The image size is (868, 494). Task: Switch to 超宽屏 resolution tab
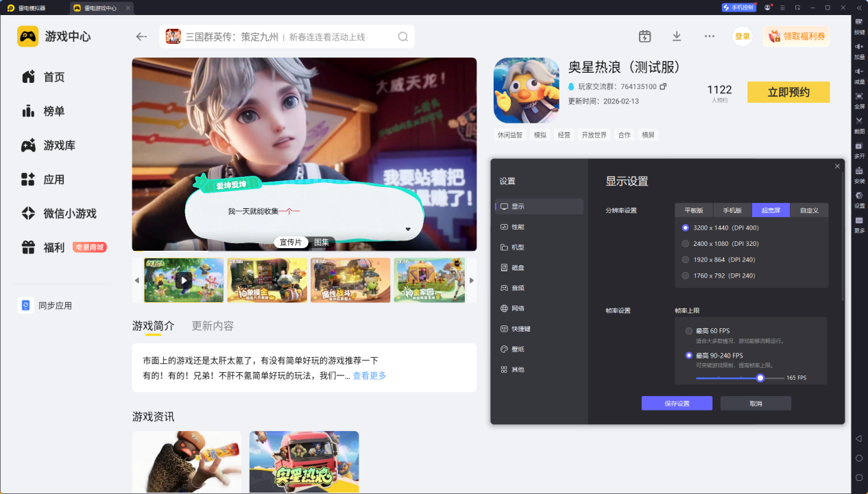771,210
